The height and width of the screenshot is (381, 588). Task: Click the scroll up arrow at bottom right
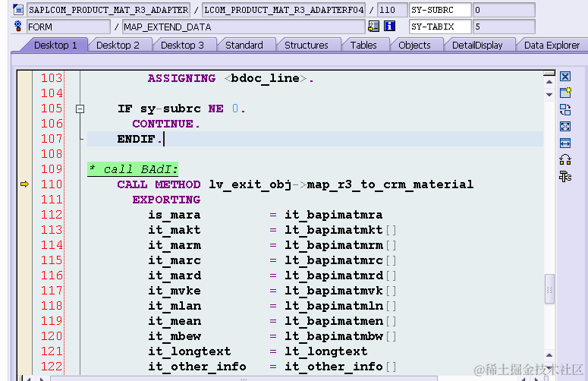pos(549,354)
